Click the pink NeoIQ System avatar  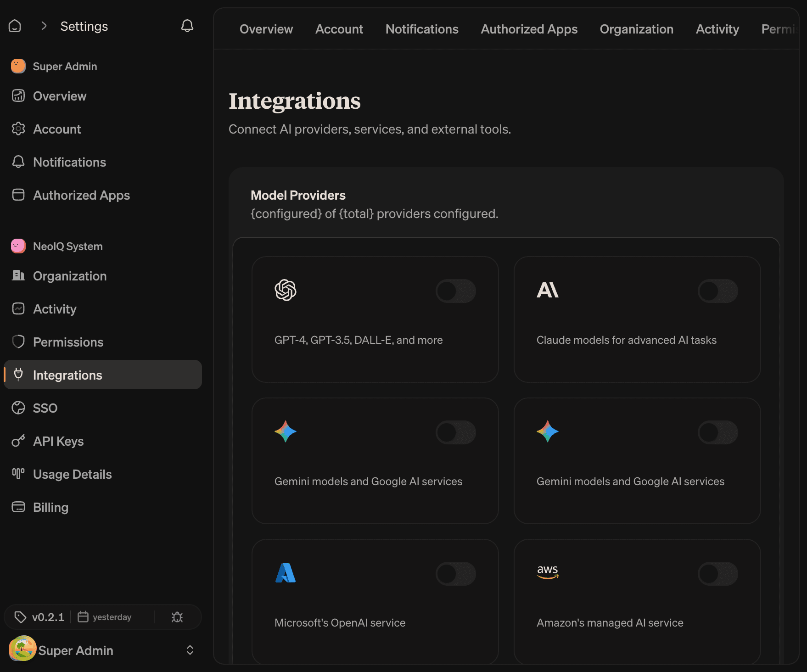point(18,246)
